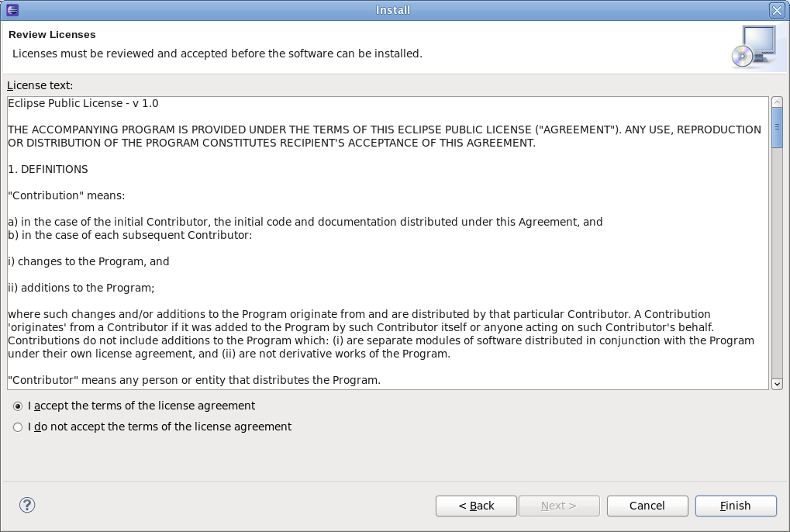This screenshot has height=532, width=790.
Task: Open help with the question mark icon
Action: pos(27,505)
